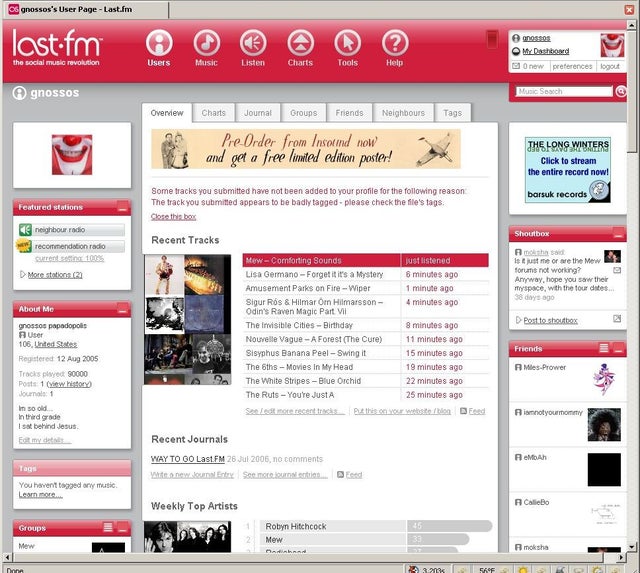Open the Tools cursor icon
This screenshot has height=573, width=640.
pyautogui.click(x=347, y=43)
